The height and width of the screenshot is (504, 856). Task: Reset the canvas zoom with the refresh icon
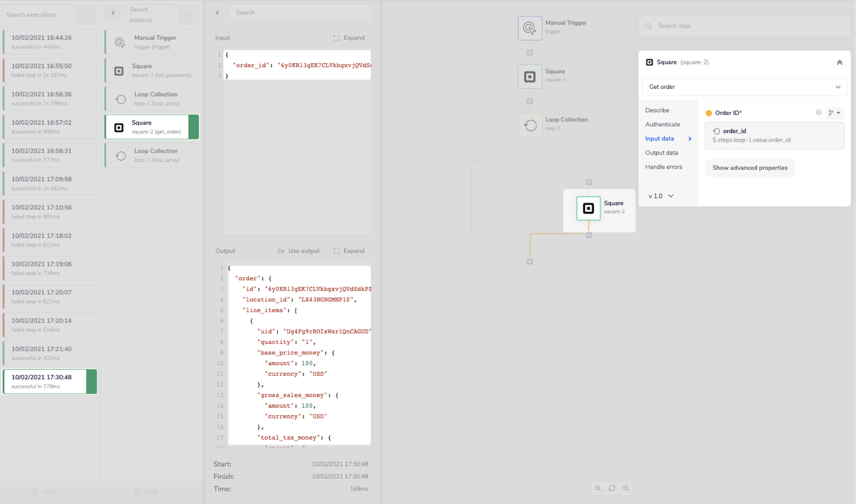tap(612, 488)
